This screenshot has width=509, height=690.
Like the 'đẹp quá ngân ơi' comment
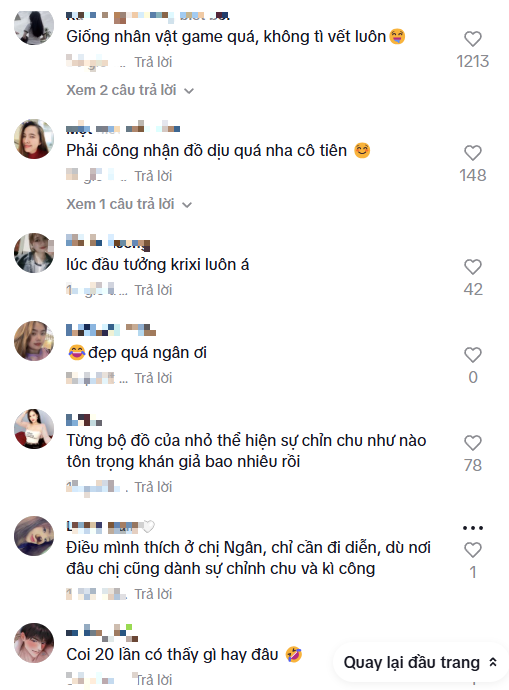point(472,355)
